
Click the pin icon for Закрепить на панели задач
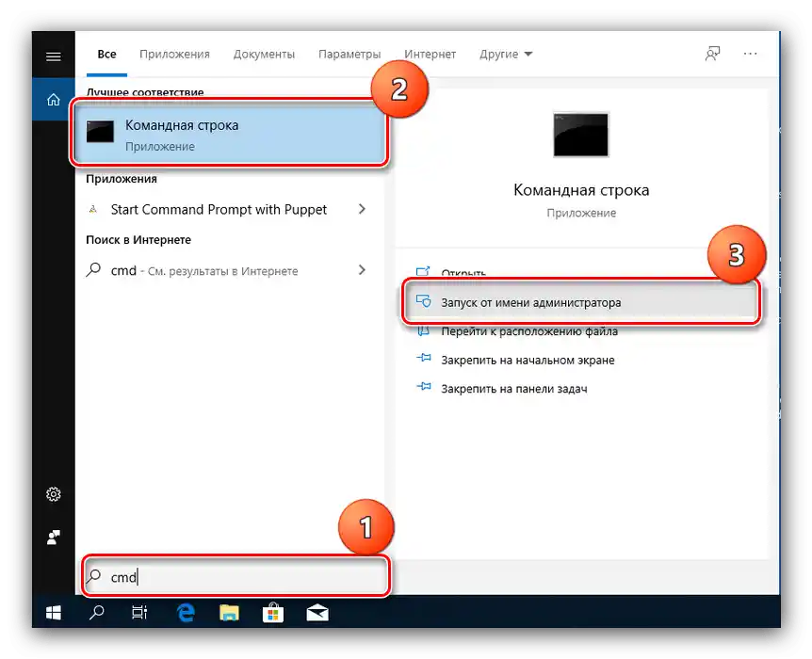424,386
